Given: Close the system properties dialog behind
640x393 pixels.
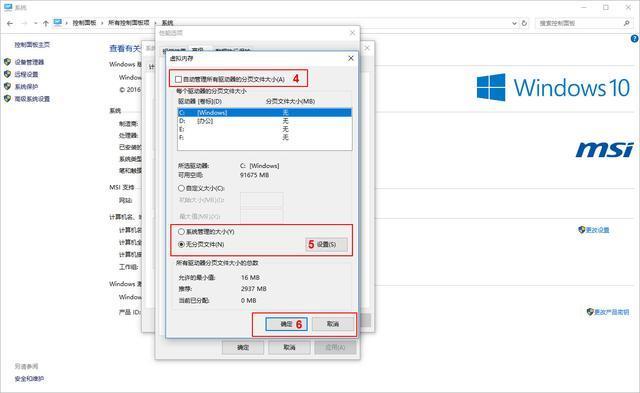Looking at the screenshot, I should (367, 48).
